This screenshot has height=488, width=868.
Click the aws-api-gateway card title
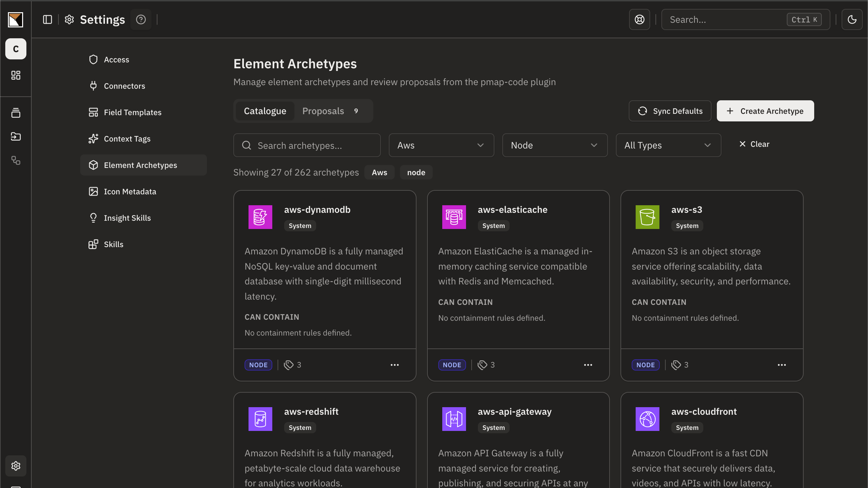tap(514, 411)
